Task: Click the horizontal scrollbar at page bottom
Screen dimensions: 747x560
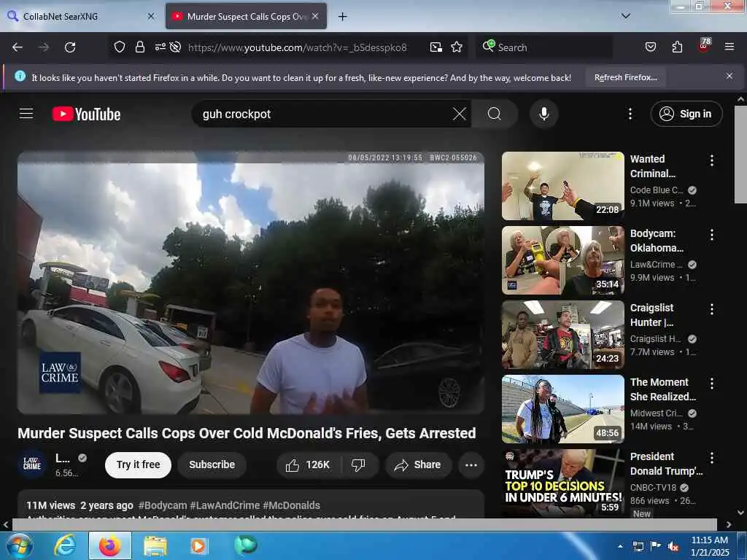Action: click(x=365, y=524)
